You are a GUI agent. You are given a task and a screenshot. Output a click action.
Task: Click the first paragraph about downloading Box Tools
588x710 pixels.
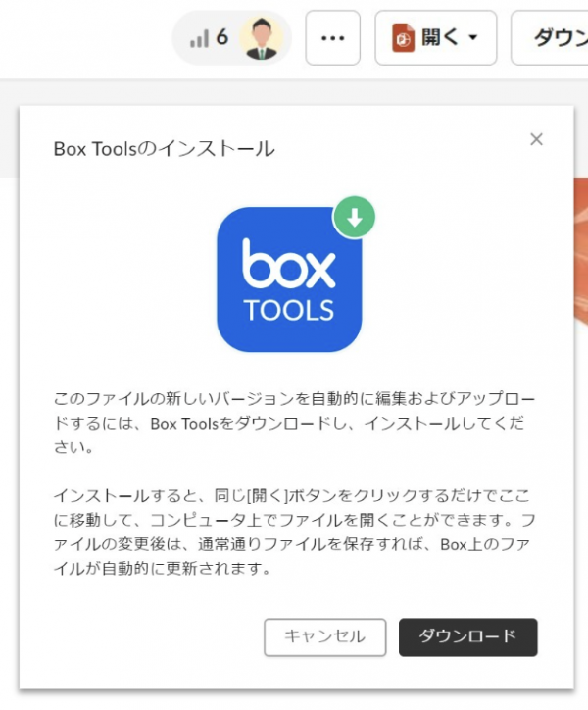(293, 423)
